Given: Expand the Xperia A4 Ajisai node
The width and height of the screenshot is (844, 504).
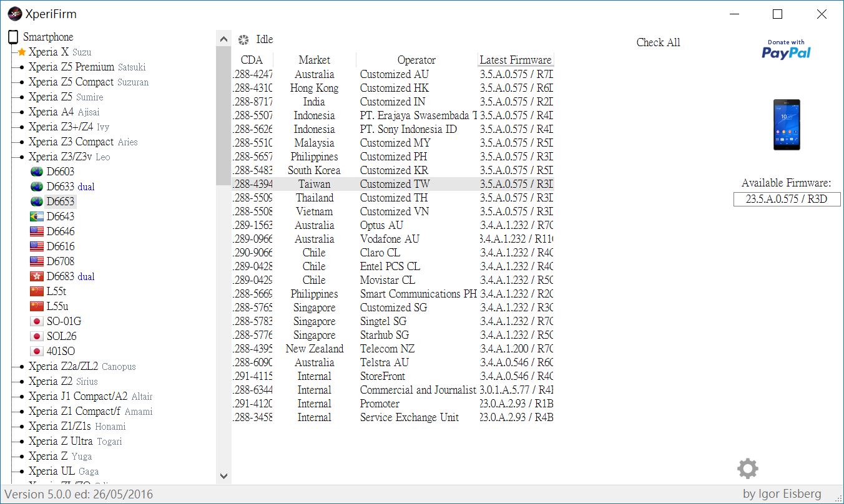Looking at the screenshot, I should pos(22,112).
